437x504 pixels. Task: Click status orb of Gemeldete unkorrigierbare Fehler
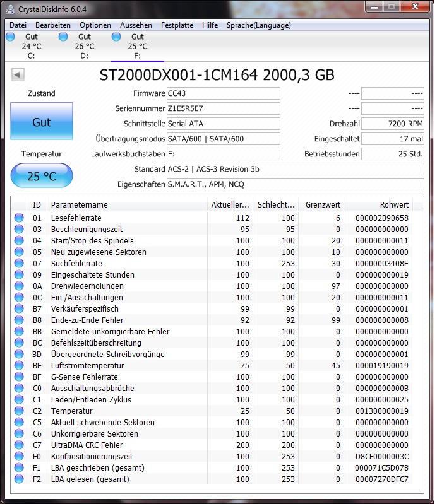[x=19, y=331]
